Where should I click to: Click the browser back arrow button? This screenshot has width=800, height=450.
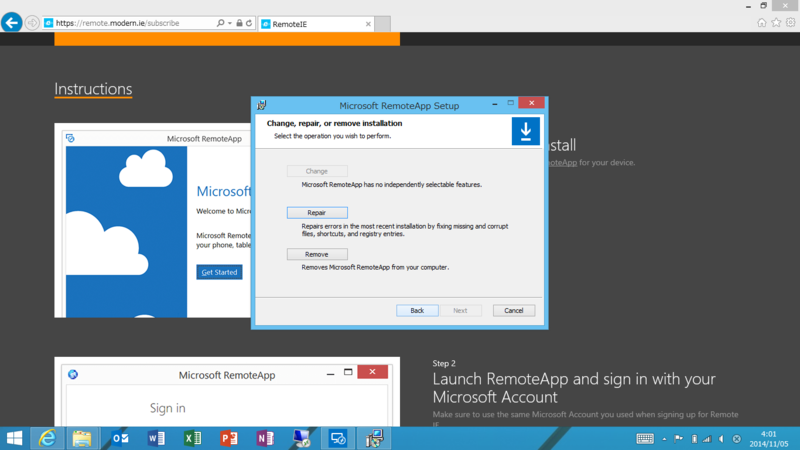tap(11, 23)
